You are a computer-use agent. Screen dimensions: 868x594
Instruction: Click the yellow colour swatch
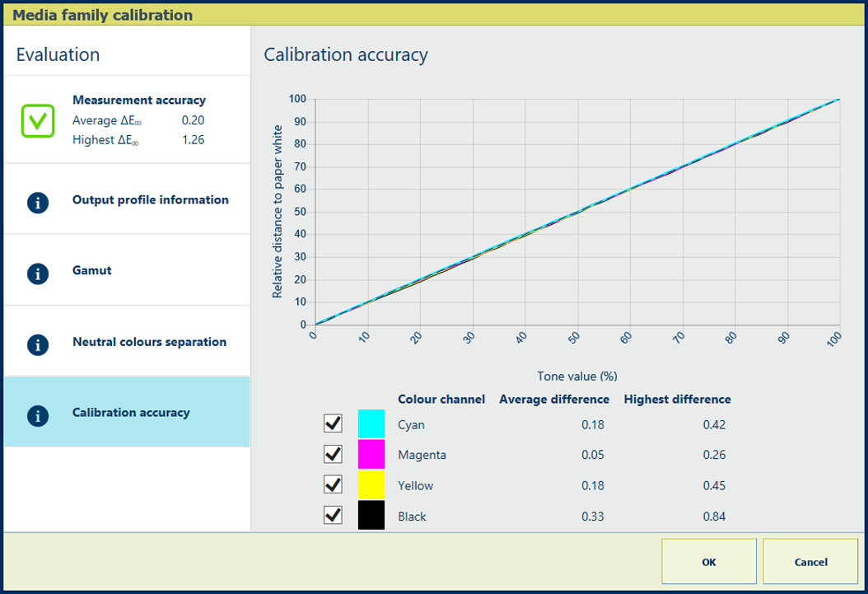(371, 484)
